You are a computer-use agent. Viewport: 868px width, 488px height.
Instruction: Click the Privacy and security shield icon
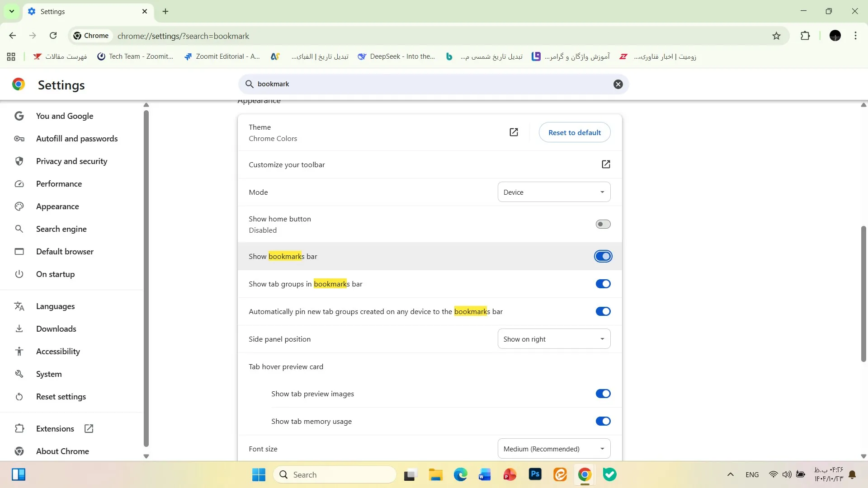tap(19, 161)
